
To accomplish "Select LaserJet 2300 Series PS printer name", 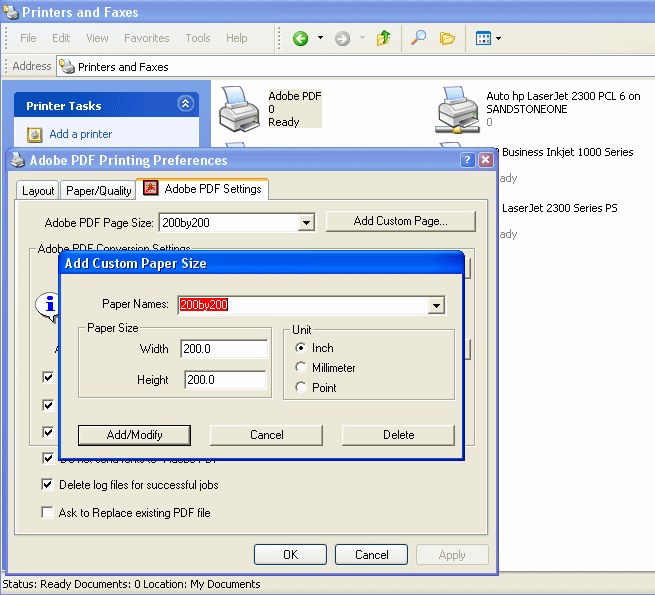I will pyautogui.click(x=559, y=208).
